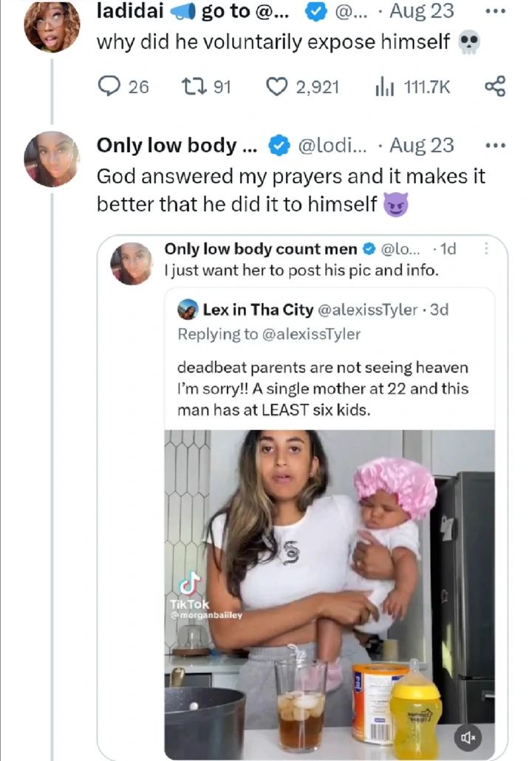Unmute the video with the speaker icon
Image resolution: width=532 pixels, height=761 pixels.
click(467, 737)
